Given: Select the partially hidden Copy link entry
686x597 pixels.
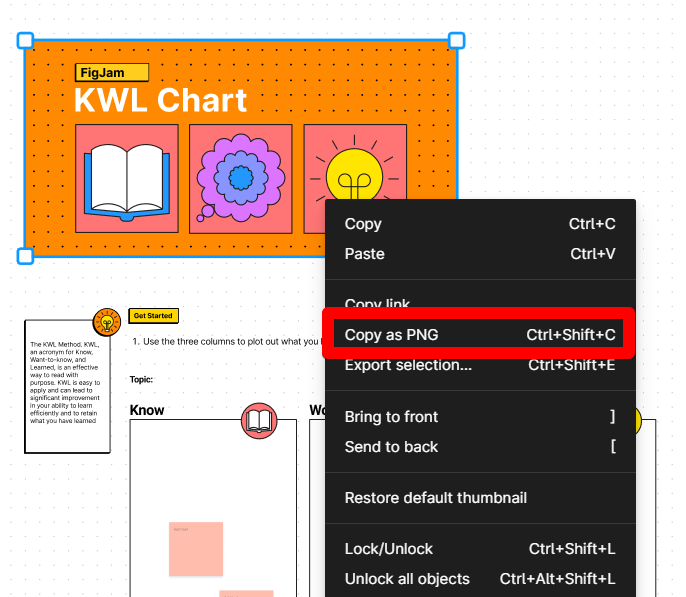Looking at the screenshot, I should [x=480, y=302].
